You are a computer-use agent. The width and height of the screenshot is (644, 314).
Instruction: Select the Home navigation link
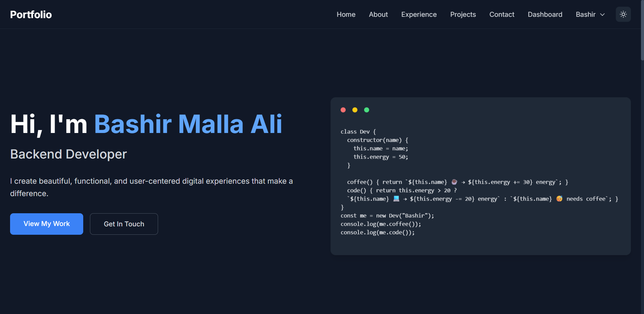point(346,14)
